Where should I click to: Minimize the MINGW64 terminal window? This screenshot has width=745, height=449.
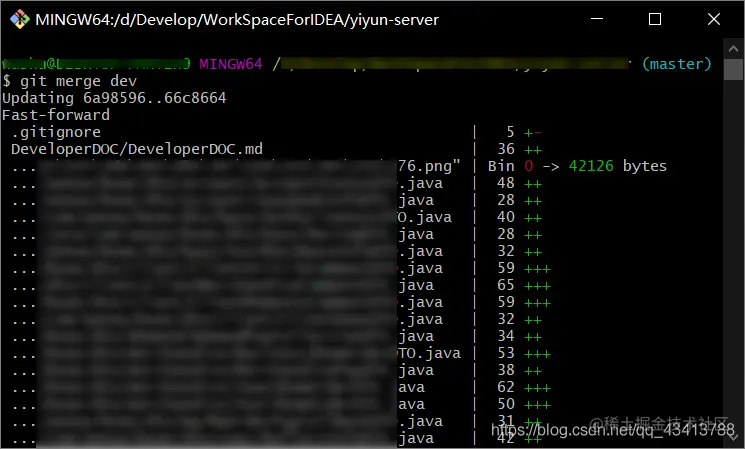pyautogui.click(x=597, y=19)
